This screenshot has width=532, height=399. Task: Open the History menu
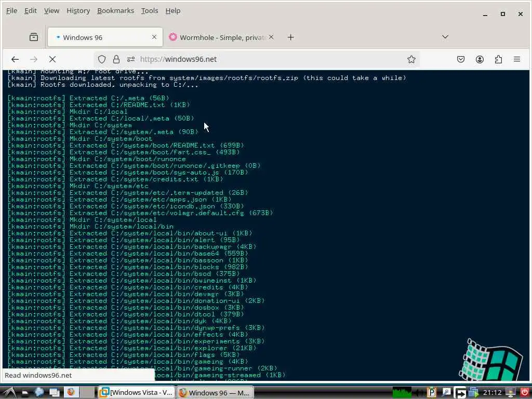[78, 11]
